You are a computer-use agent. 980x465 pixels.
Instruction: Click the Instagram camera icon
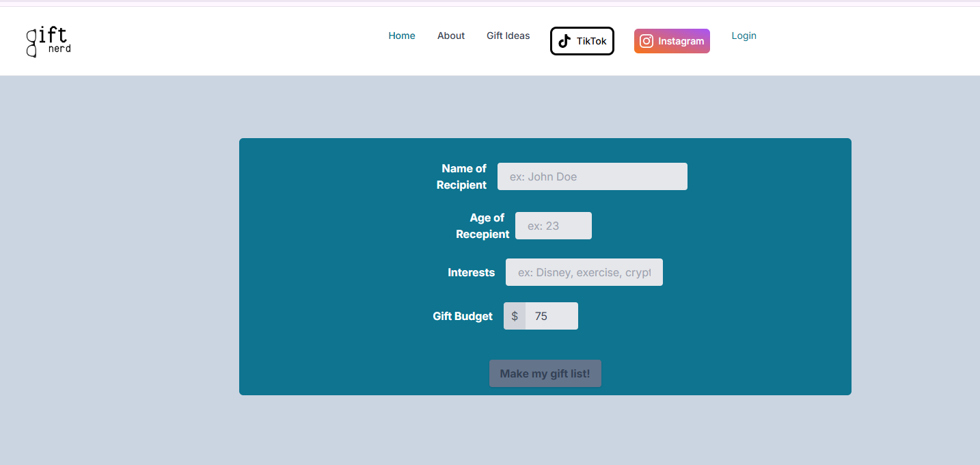point(646,41)
